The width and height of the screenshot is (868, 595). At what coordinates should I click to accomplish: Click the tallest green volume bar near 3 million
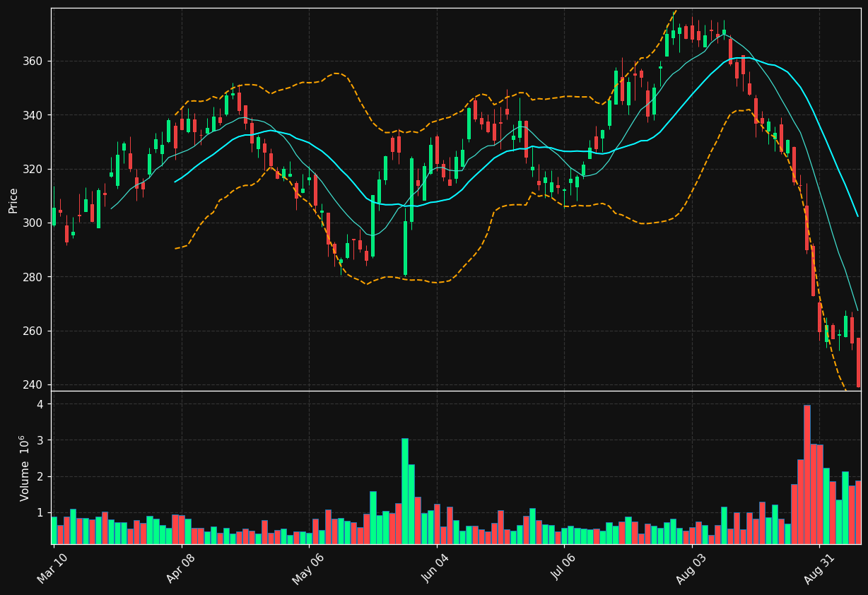[x=405, y=491]
